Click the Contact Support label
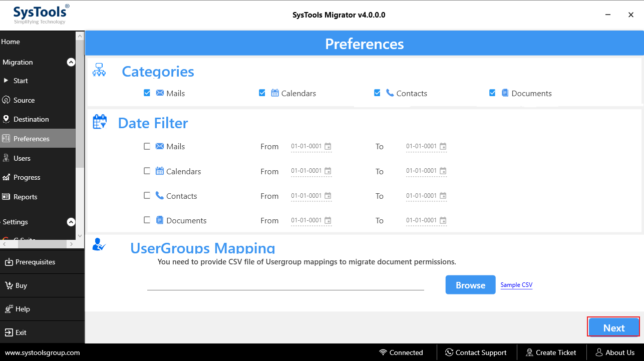644x361 pixels. 481,352
